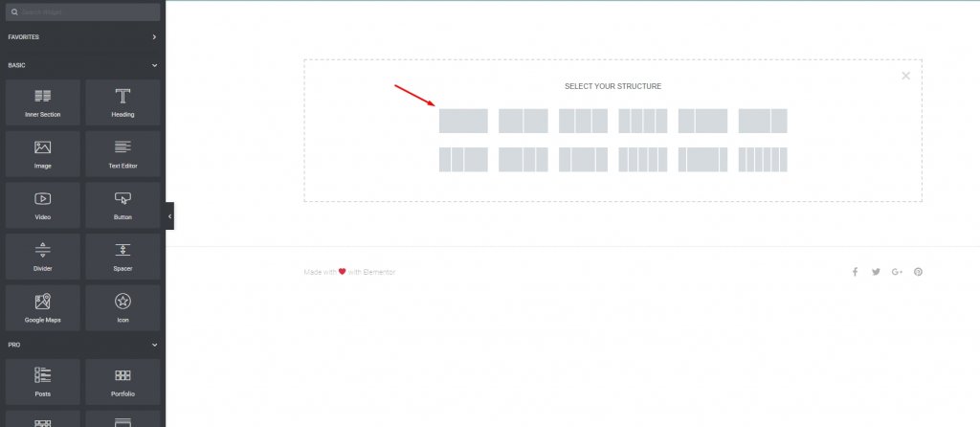The image size is (980, 427).
Task: Choose the five equal columns structure
Action: click(x=643, y=160)
